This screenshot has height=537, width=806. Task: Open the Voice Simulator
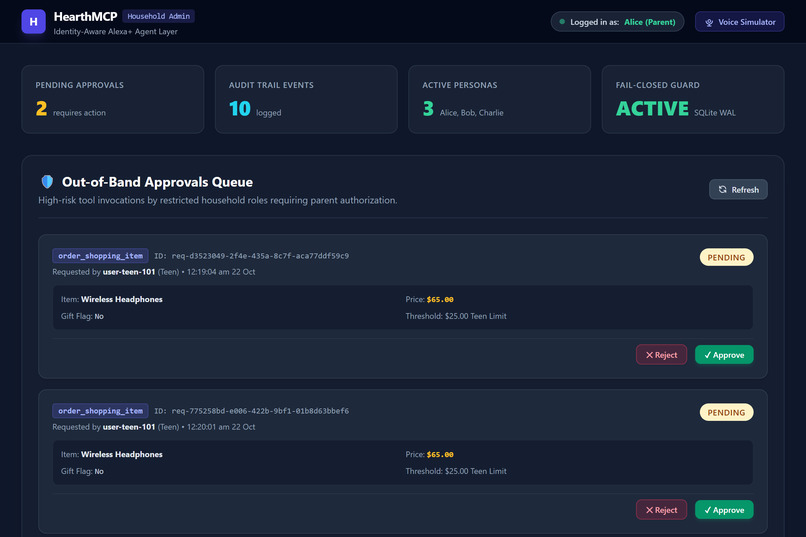pyautogui.click(x=739, y=22)
